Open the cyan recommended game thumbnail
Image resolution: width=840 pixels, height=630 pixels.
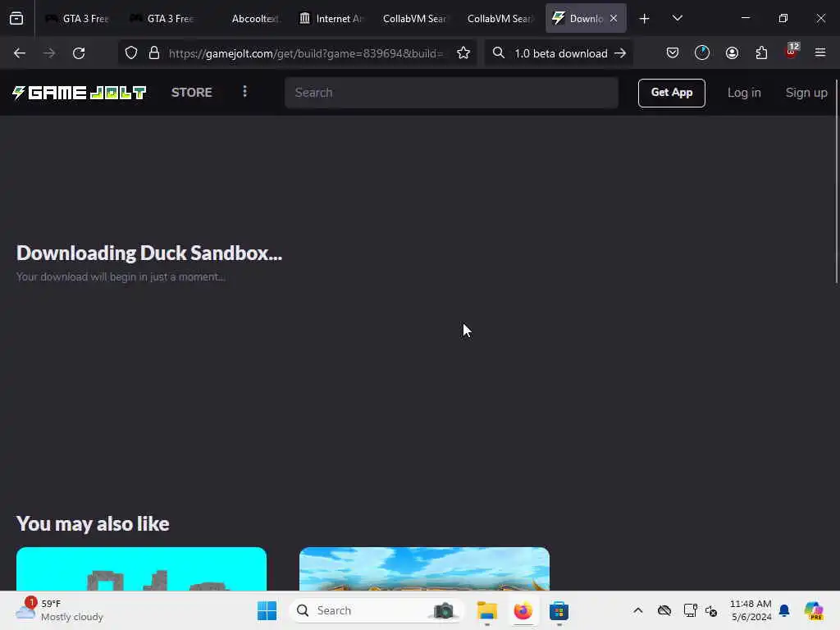pyautogui.click(x=141, y=568)
